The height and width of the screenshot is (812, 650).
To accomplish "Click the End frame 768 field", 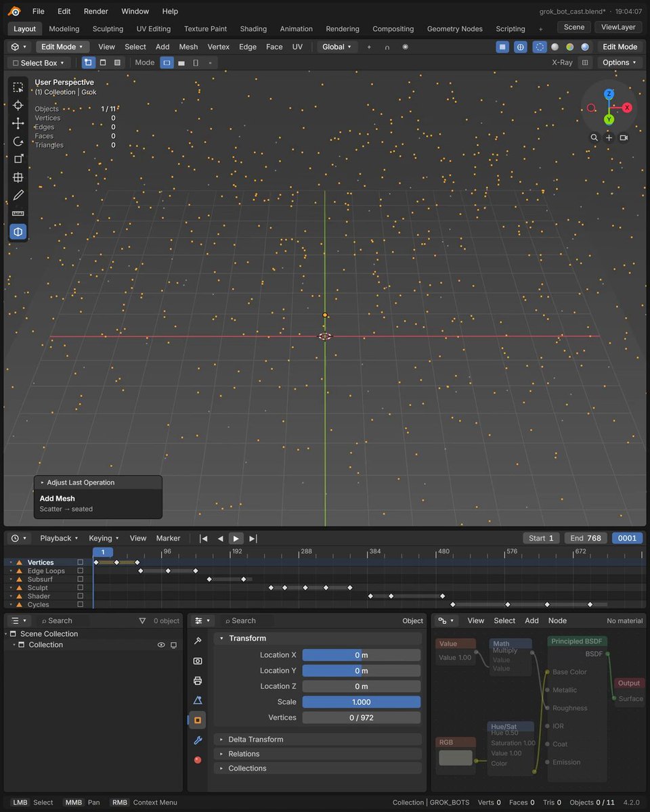I will tap(586, 538).
